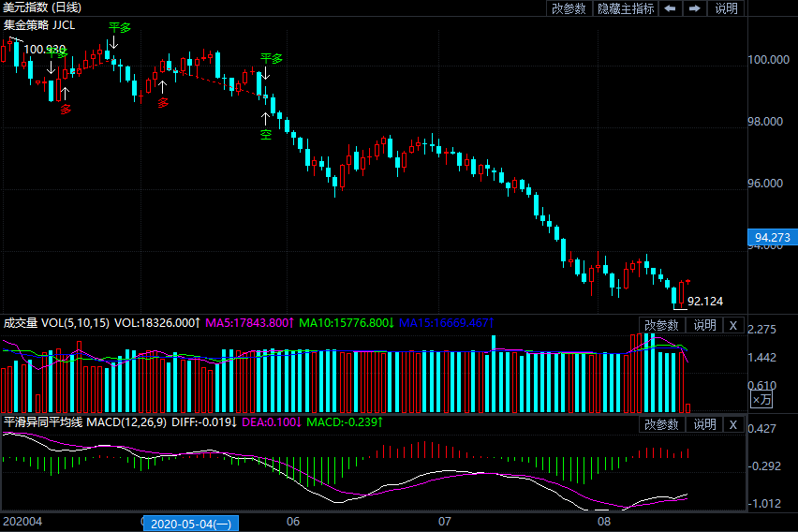Toggle 隐藏主指标 to hide main indicator
Viewport: 798px width, 532px height.
(x=626, y=8)
